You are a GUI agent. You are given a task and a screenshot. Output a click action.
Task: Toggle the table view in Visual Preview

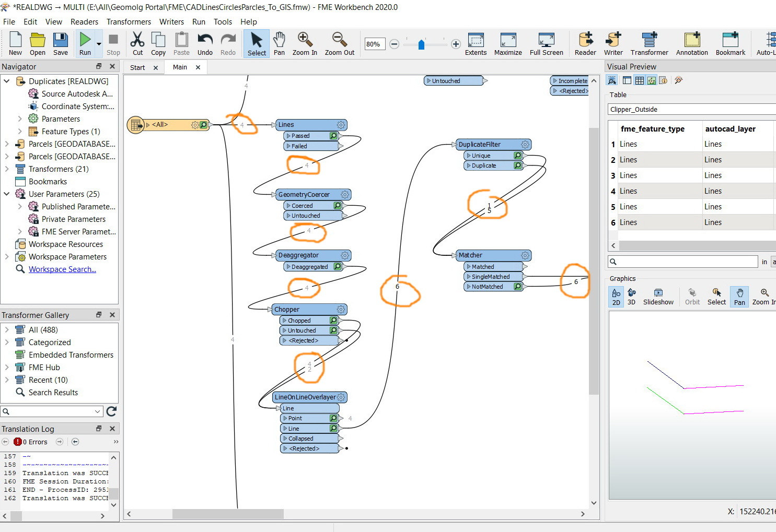(x=639, y=80)
